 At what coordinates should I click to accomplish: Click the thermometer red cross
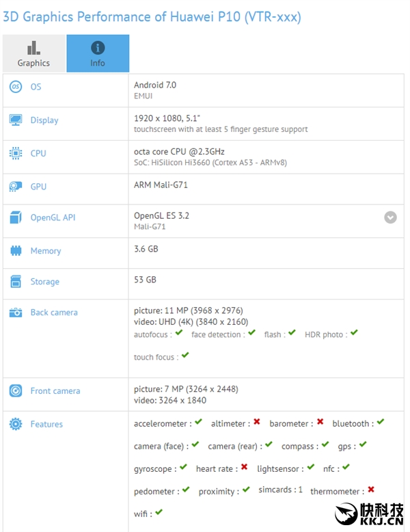click(371, 490)
